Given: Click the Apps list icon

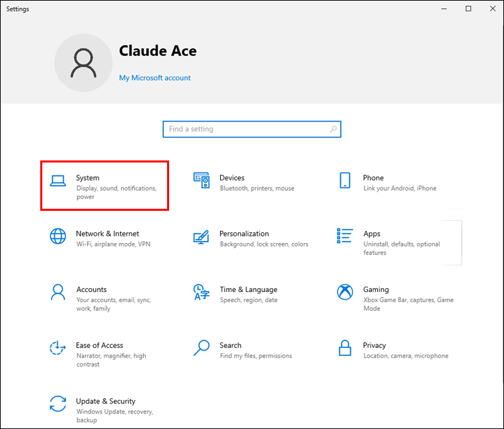Looking at the screenshot, I should click(345, 236).
